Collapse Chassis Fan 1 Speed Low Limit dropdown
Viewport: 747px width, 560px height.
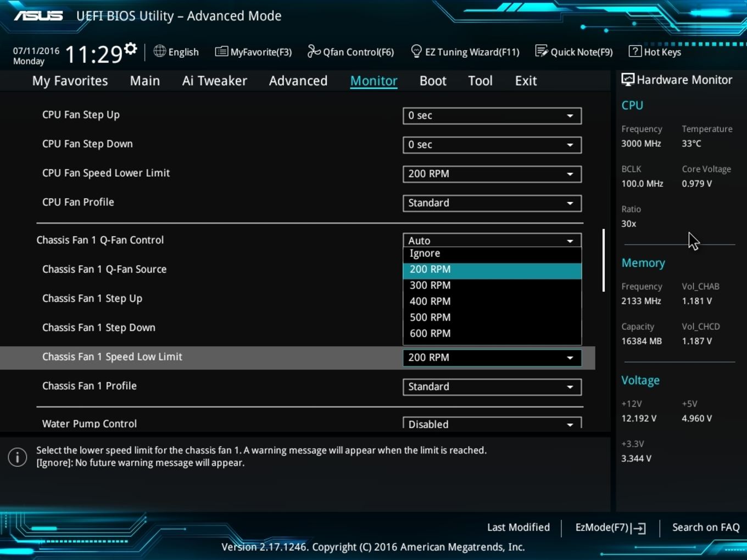(x=492, y=358)
